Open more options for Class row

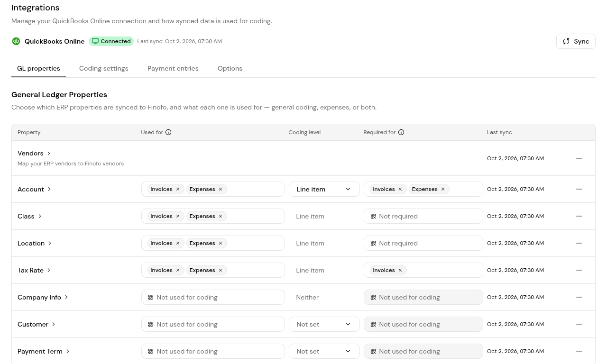579,216
